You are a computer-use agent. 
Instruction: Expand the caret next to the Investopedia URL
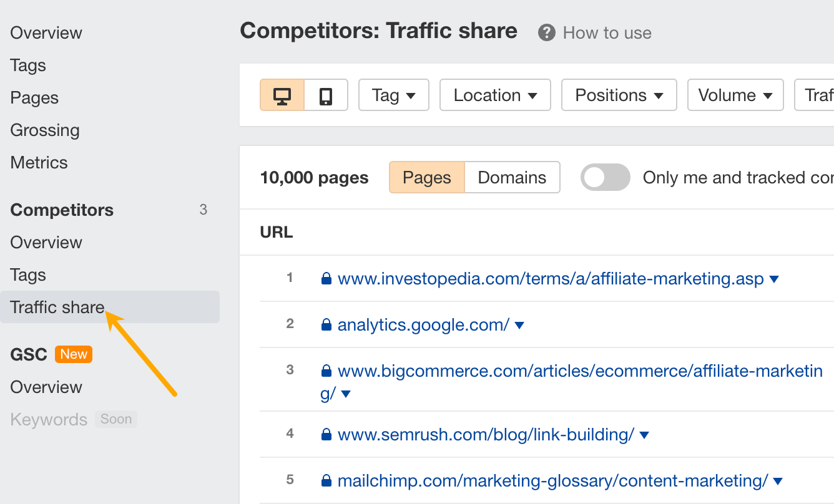point(773,279)
